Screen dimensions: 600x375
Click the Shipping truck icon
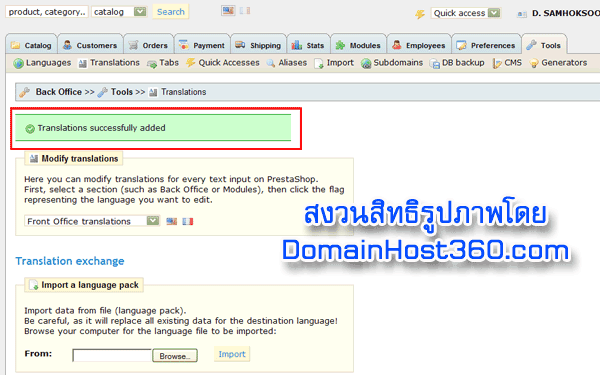click(240, 45)
